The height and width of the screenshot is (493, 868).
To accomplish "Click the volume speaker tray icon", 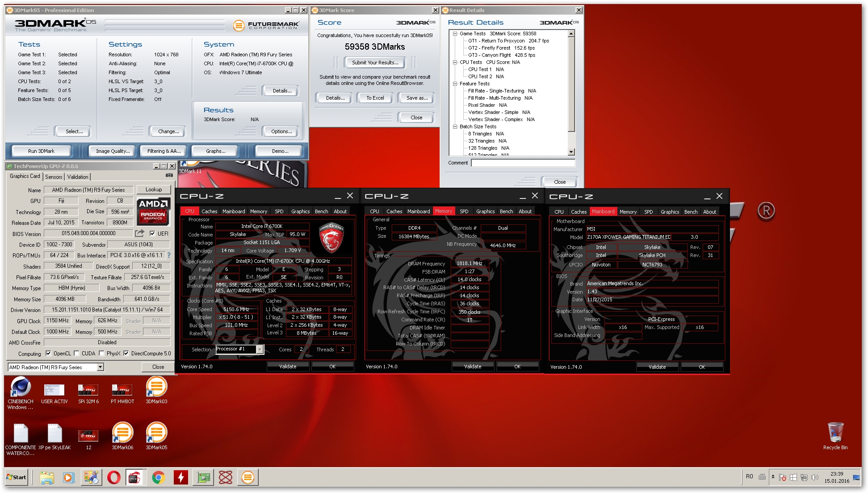I will 815,477.
